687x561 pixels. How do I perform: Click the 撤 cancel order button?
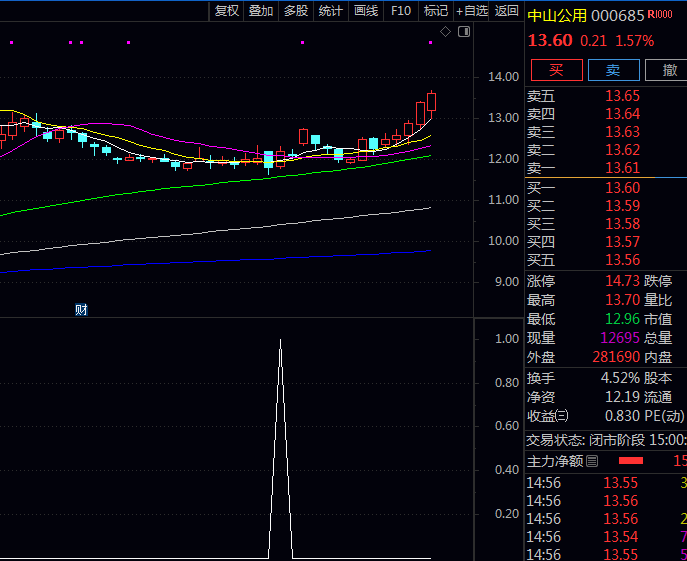point(667,70)
